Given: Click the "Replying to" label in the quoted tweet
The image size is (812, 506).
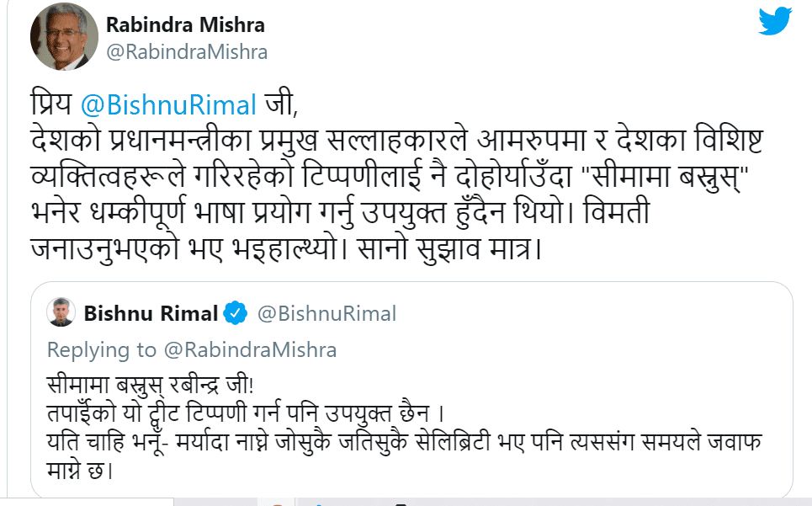Looking at the screenshot, I should click(102, 349).
